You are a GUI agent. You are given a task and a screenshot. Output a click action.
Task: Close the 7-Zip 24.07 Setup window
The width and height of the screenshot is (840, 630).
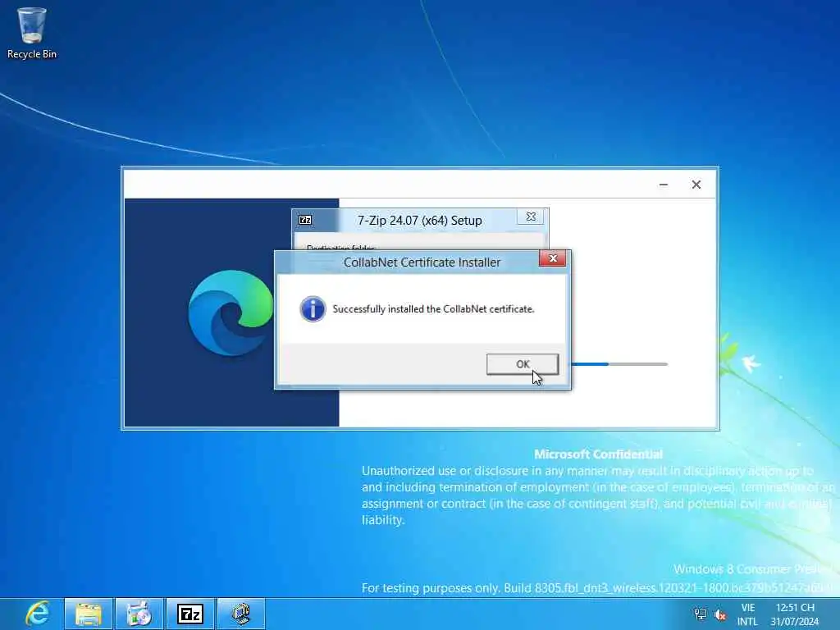click(x=531, y=217)
